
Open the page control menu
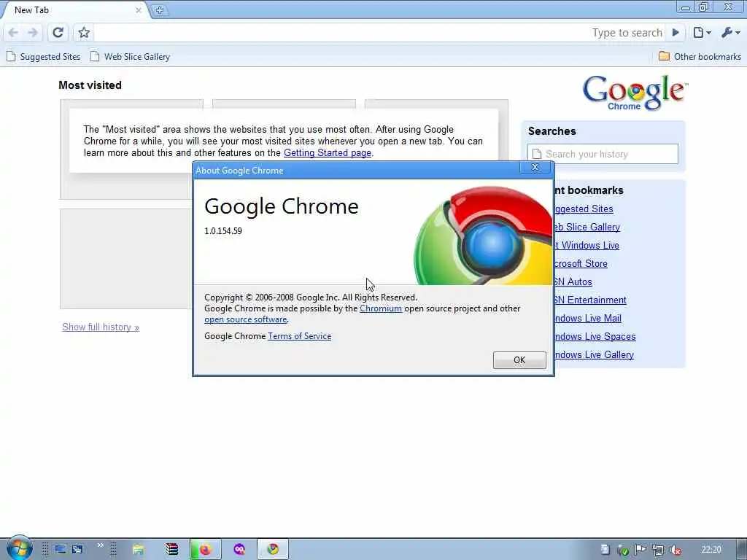703,32
